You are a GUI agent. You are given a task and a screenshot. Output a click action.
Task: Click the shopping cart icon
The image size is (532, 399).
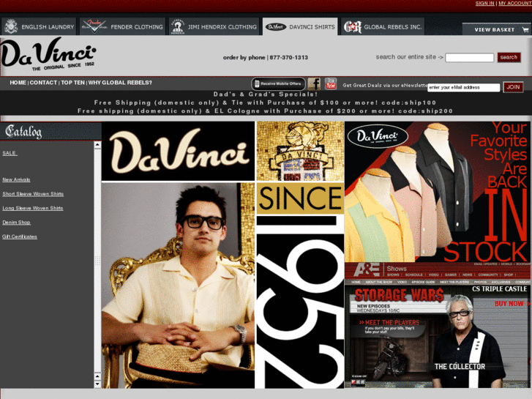[x=525, y=30]
